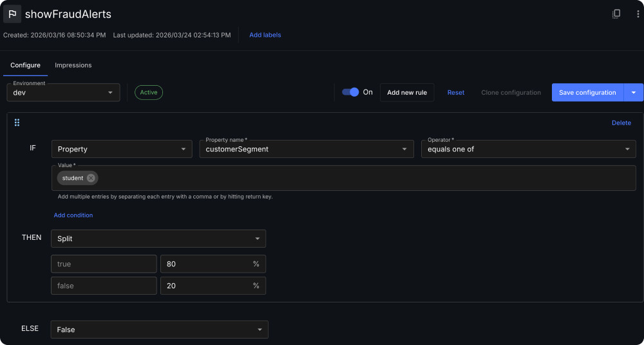Select the Configure tab
The width and height of the screenshot is (644, 345).
pos(26,65)
